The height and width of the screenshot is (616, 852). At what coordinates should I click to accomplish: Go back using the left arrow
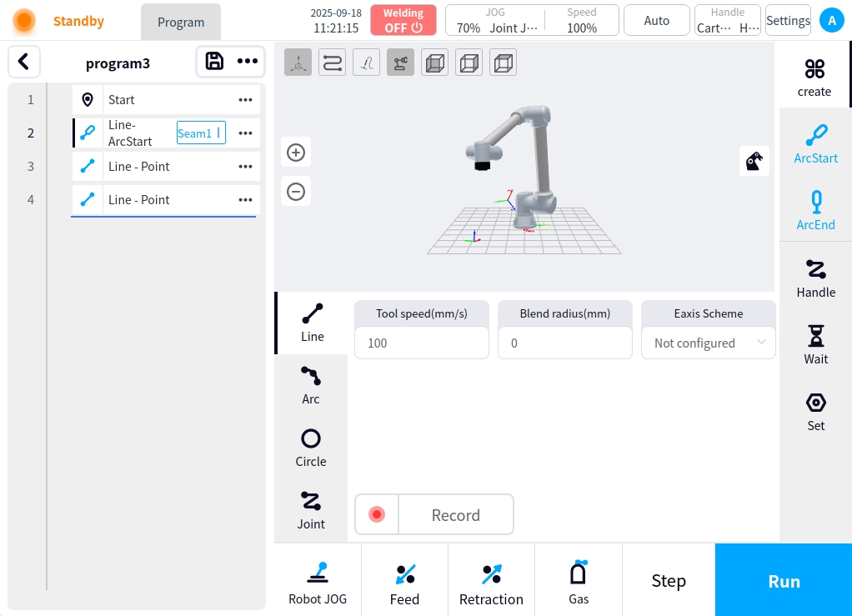pos(24,62)
